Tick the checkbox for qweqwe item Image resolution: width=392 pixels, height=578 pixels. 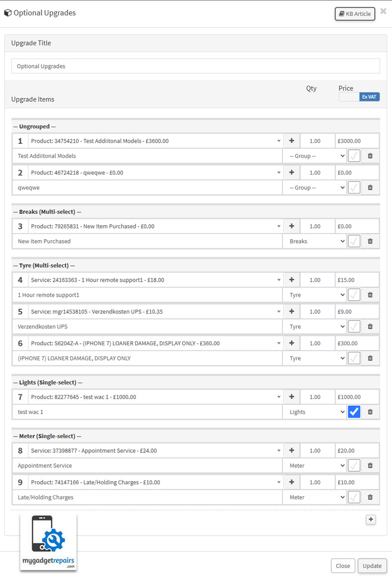(354, 188)
